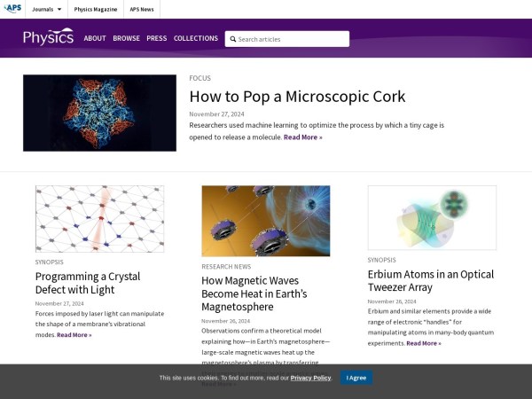Screen dimensions: 532x399
Task: Open Programming a Crystal Defect with Light
Action: click(x=87, y=283)
